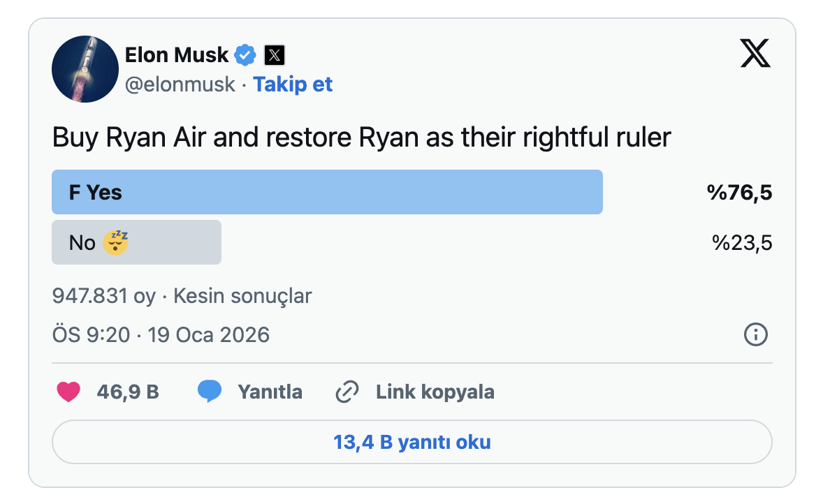Viewport: 823px width, 504px height.
Task: Follow the account via "Takip et"
Action: point(293,84)
